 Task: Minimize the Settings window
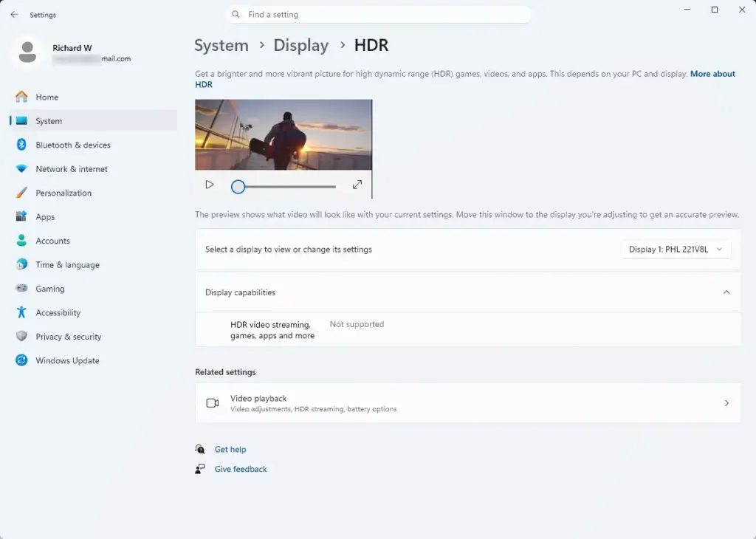(x=687, y=10)
